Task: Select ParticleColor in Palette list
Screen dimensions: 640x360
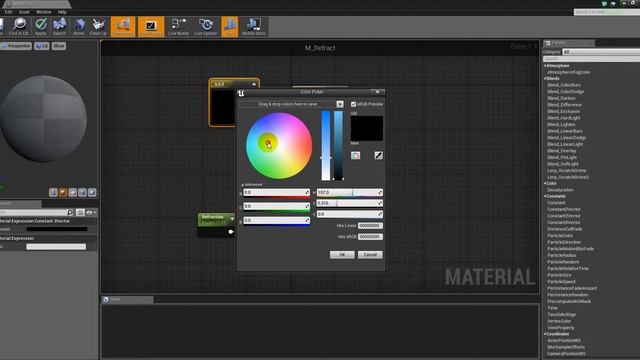Action: click(x=560, y=236)
